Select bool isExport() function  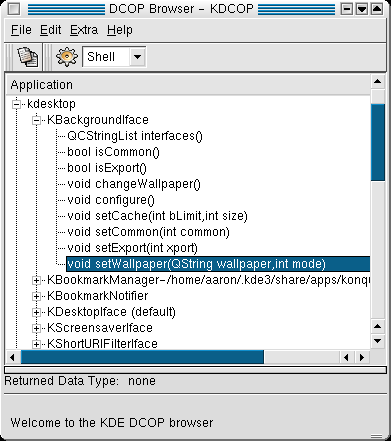[x=107, y=168]
